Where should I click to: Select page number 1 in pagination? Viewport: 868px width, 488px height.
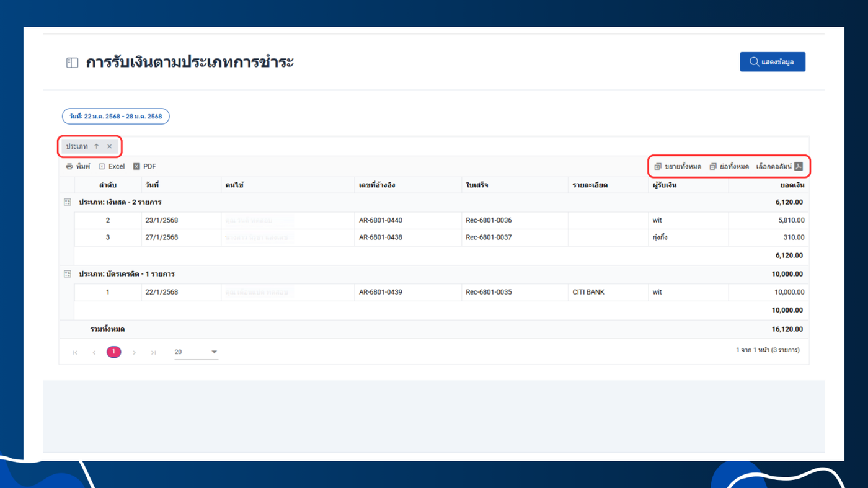pos(113,352)
